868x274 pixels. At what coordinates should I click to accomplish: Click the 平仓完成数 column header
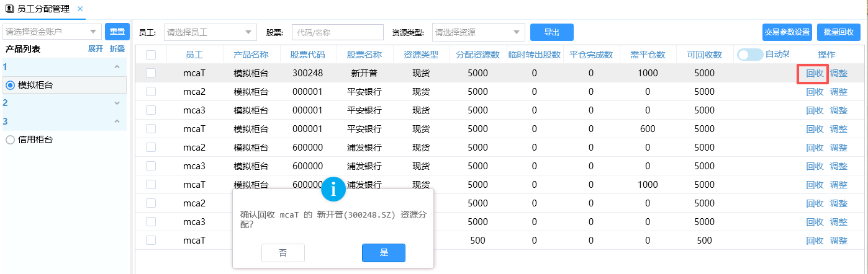pyautogui.click(x=591, y=55)
